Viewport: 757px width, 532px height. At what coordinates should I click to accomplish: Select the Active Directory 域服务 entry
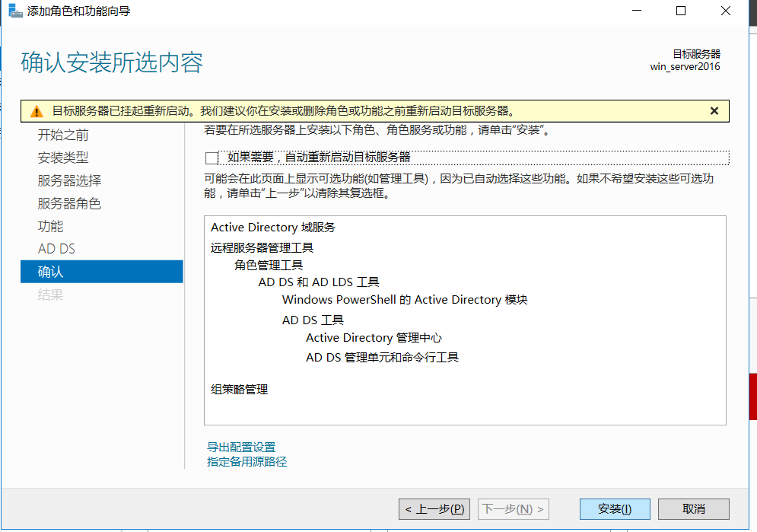[x=273, y=228]
